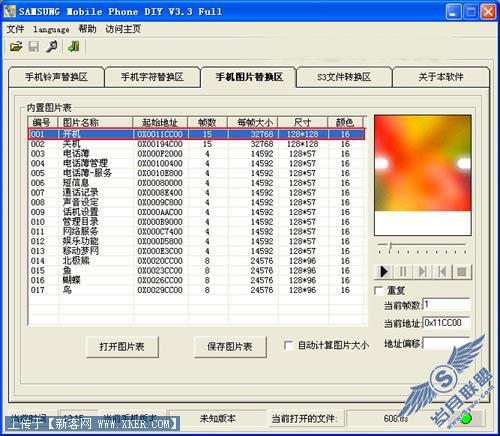Click 打开图片表 button

pyautogui.click(x=122, y=347)
